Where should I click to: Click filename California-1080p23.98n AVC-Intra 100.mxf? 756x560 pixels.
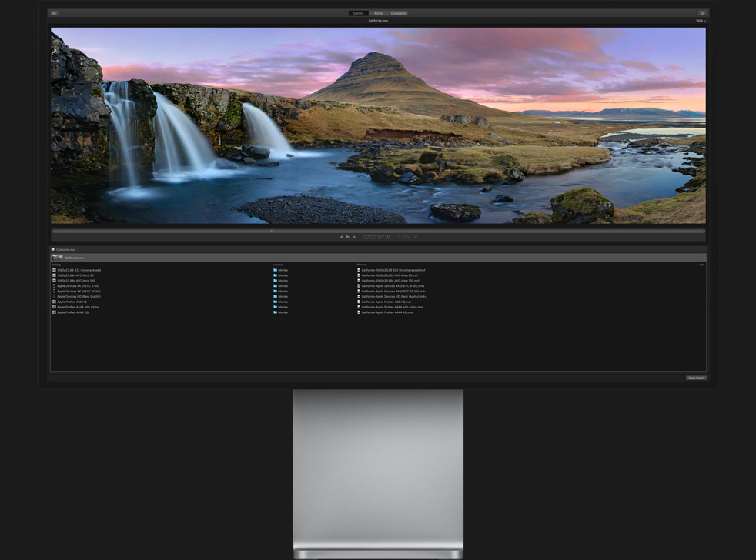[390, 281]
